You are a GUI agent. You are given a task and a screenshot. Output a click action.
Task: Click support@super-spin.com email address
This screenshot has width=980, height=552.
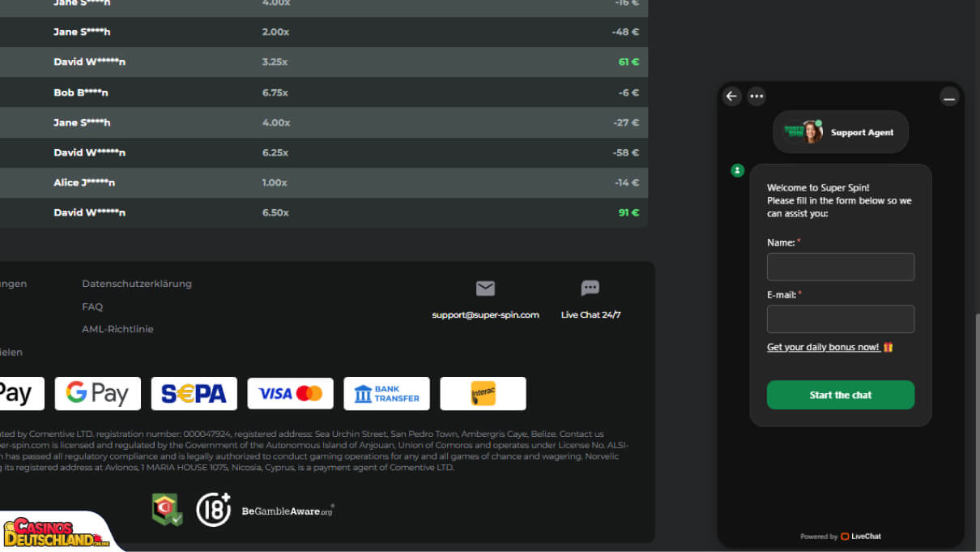(x=485, y=315)
